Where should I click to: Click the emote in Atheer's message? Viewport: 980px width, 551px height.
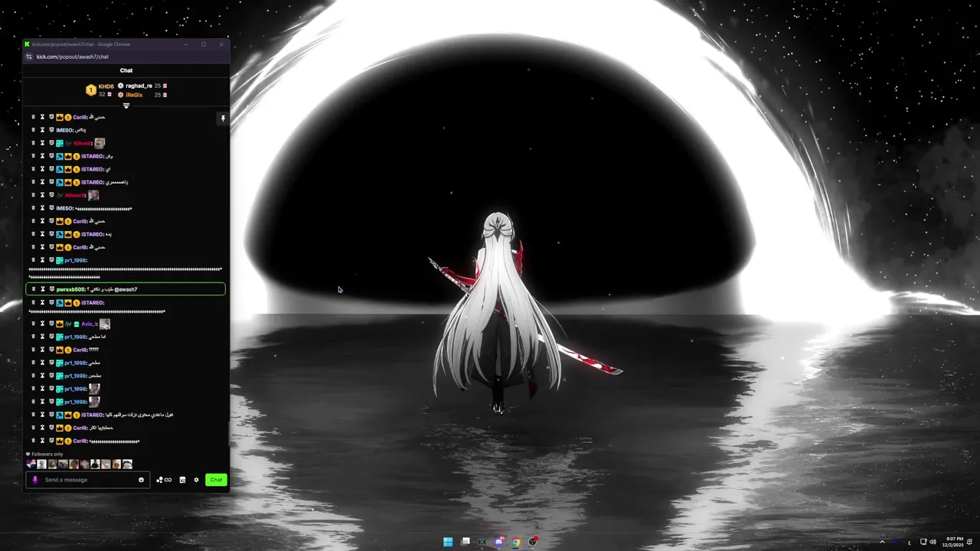tap(93, 195)
